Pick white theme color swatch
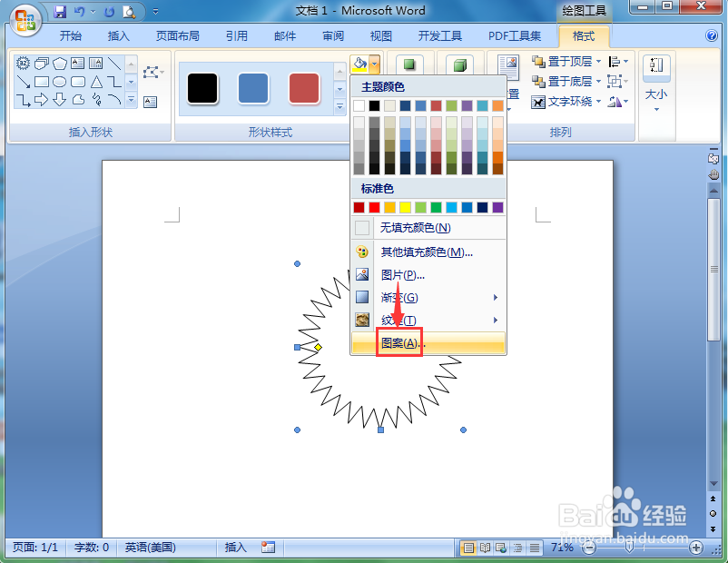This screenshot has width=728, height=563. point(359,105)
